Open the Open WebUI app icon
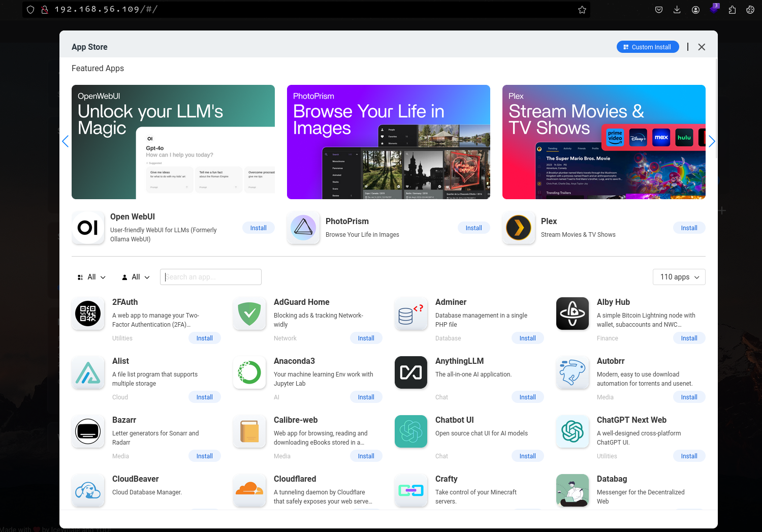Viewport: 762px width, 532px height. pos(88,228)
